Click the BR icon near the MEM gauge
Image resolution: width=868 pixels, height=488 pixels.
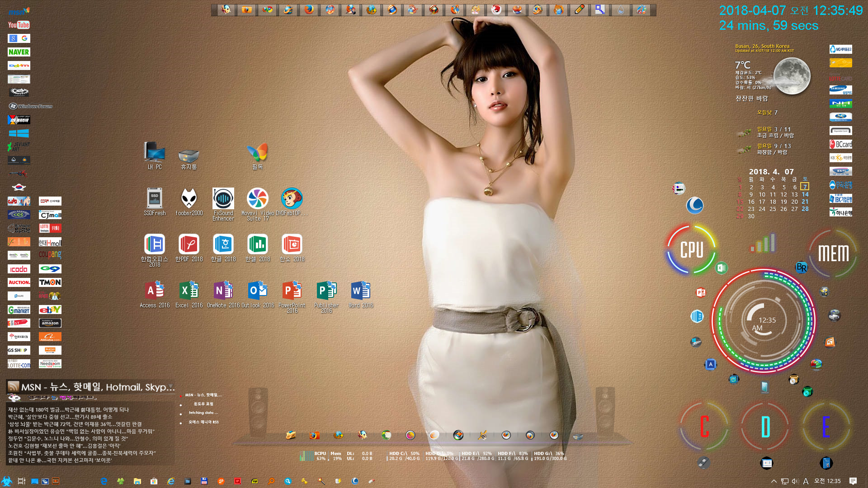[x=802, y=267]
